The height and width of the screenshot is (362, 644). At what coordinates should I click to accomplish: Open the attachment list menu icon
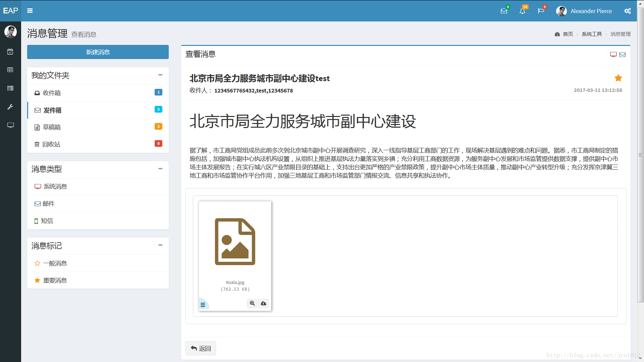point(203,305)
